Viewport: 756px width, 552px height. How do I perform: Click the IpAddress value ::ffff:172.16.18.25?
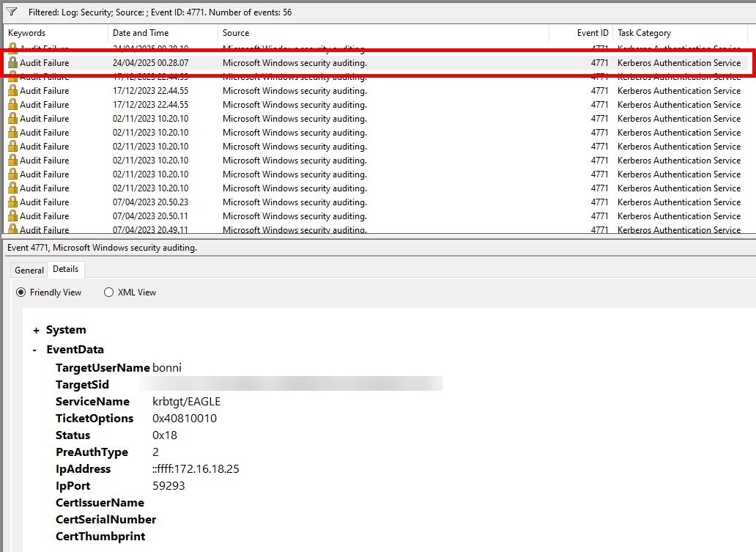(196, 469)
